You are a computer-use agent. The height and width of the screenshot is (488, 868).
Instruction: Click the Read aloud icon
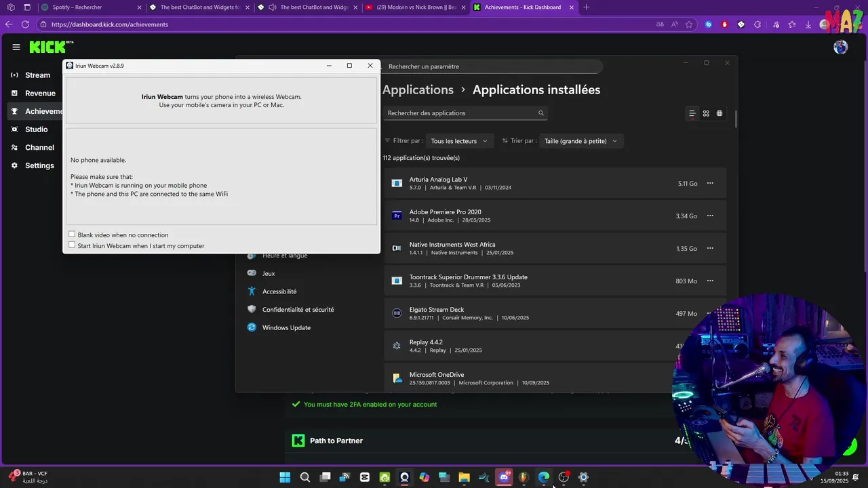click(x=675, y=24)
